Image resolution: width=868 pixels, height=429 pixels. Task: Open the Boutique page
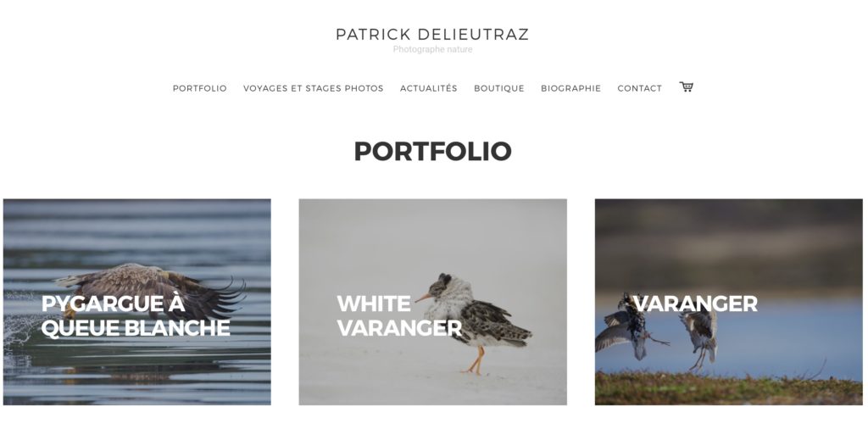(498, 88)
